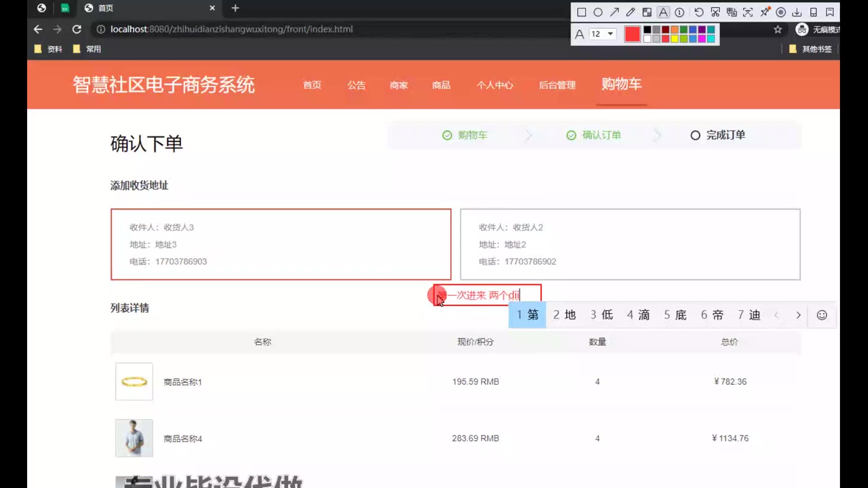Select the 收货人2 address card
The height and width of the screenshot is (488, 868).
pos(630,244)
